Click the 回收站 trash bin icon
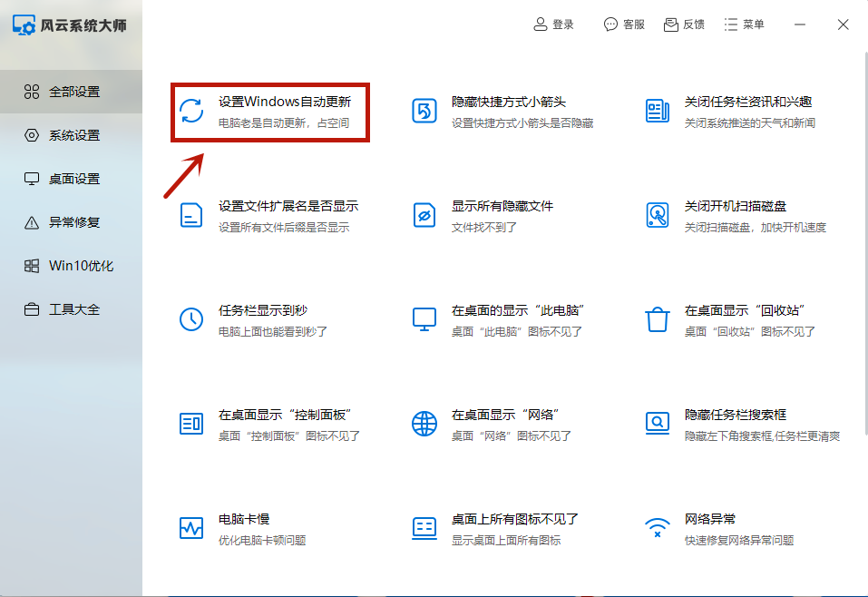 click(x=658, y=319)
